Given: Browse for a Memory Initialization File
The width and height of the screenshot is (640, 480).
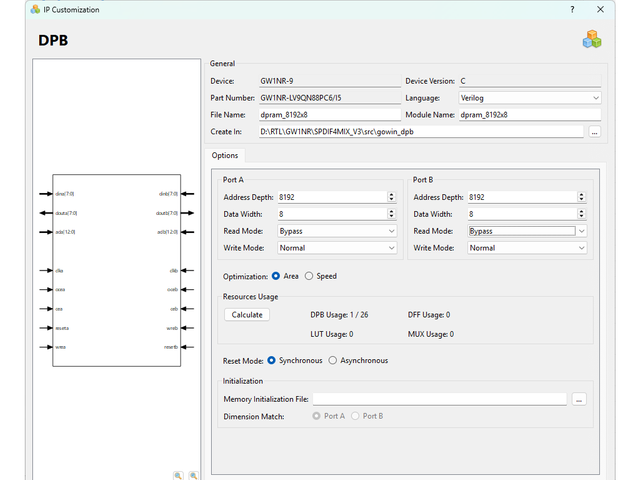Looking at the screenshot, I should point(579,399).
